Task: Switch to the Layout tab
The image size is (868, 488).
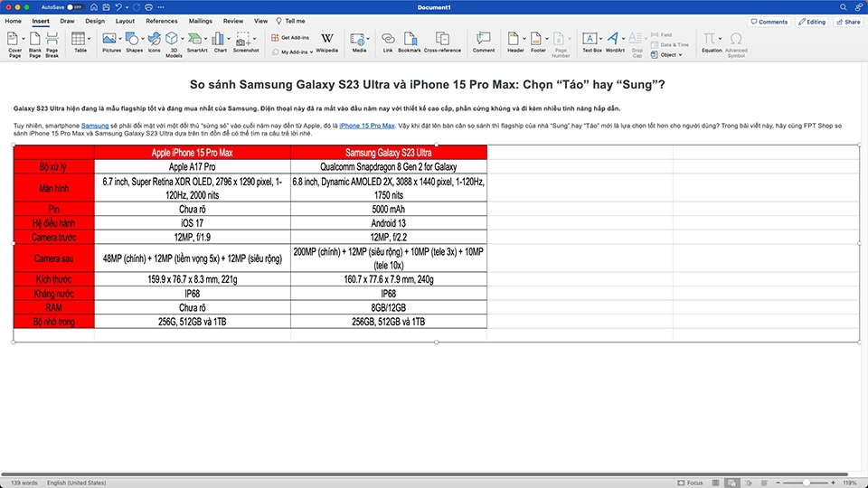Action: [125, 21]
